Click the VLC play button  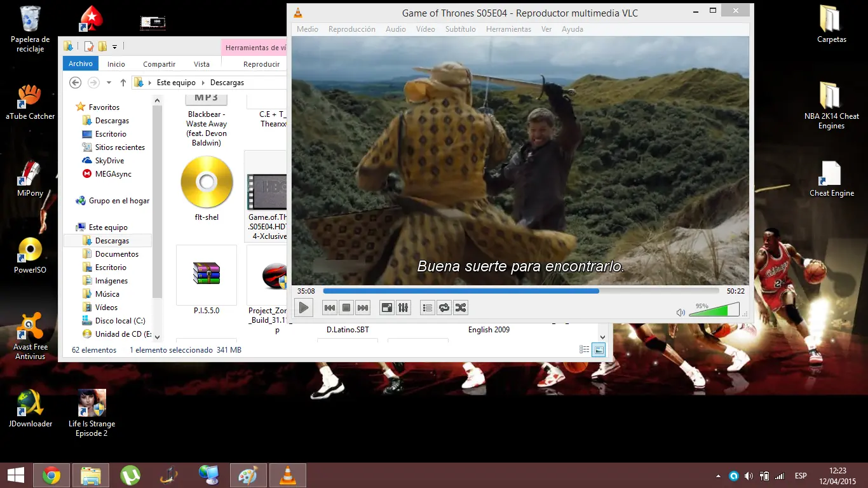click(x=304, y=308)
